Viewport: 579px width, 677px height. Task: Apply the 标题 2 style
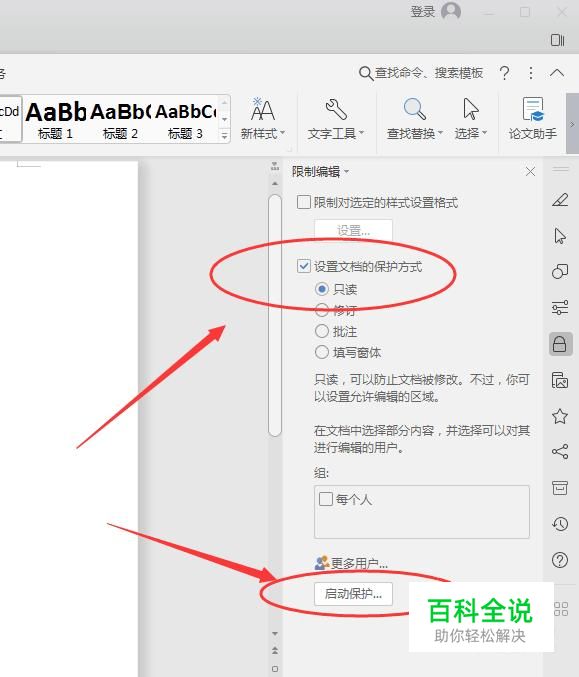[120, 119]
